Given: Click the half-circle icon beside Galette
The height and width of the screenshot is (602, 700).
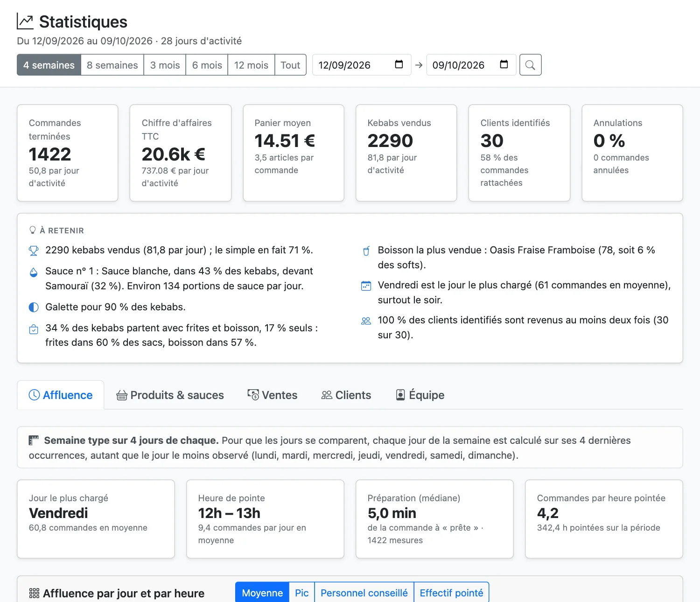Looking at the screenshot, I should pos(34,307).
